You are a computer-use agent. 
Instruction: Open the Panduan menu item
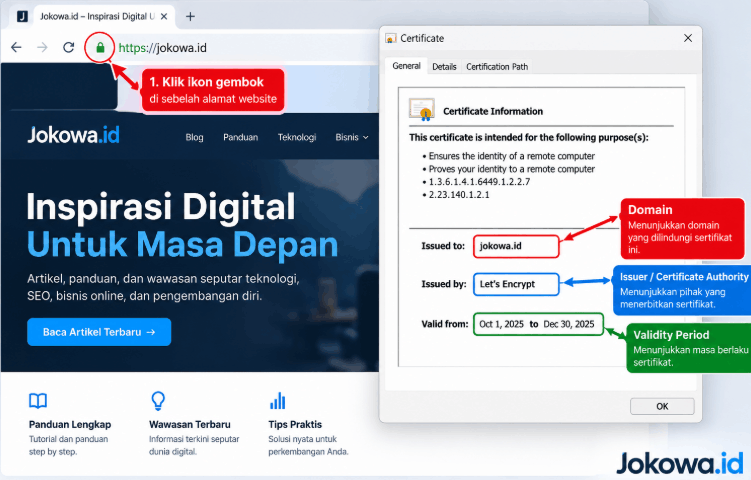coord(240,137)
